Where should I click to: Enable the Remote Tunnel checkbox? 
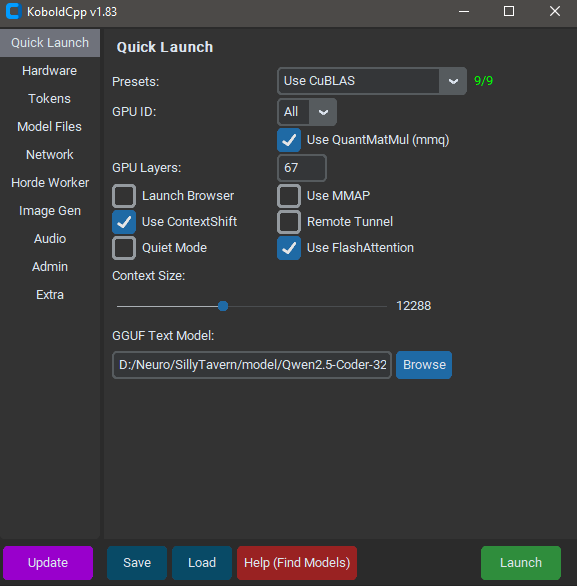[x=289, y=222]
